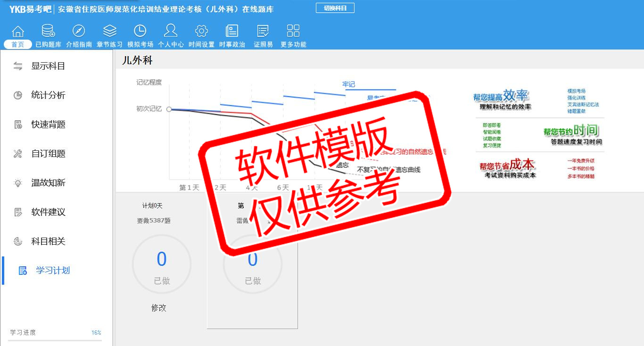Open 章节练习 layers icon

click(109, 32)
